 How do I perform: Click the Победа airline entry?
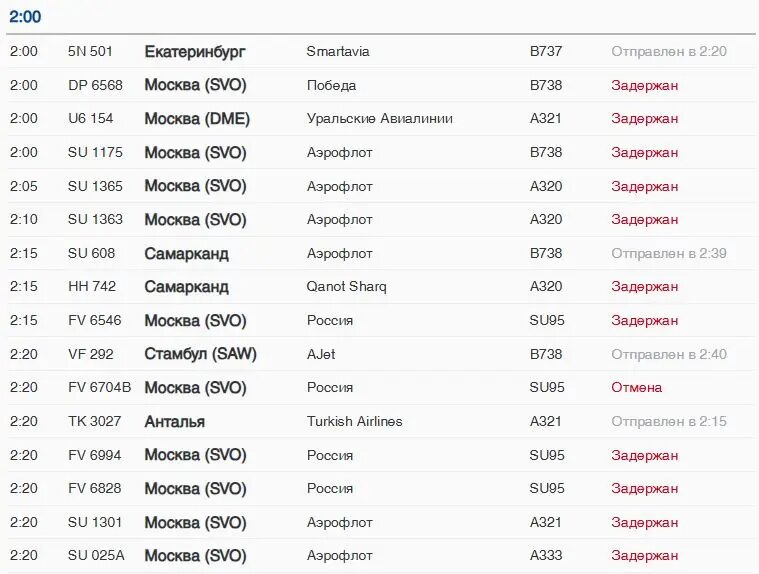[331, 86]
